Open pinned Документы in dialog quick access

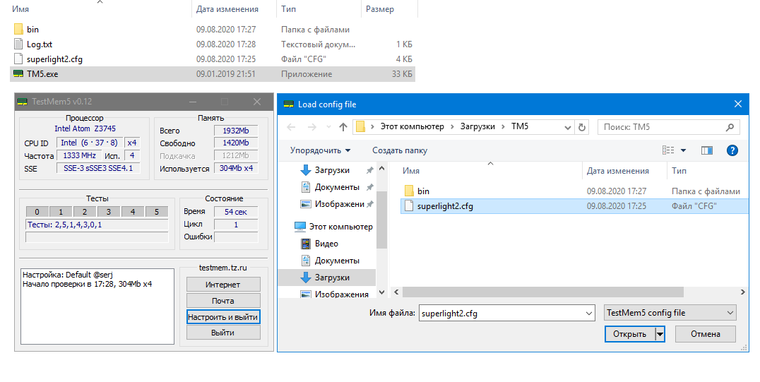pyautogui.click(x=336, y=187)
